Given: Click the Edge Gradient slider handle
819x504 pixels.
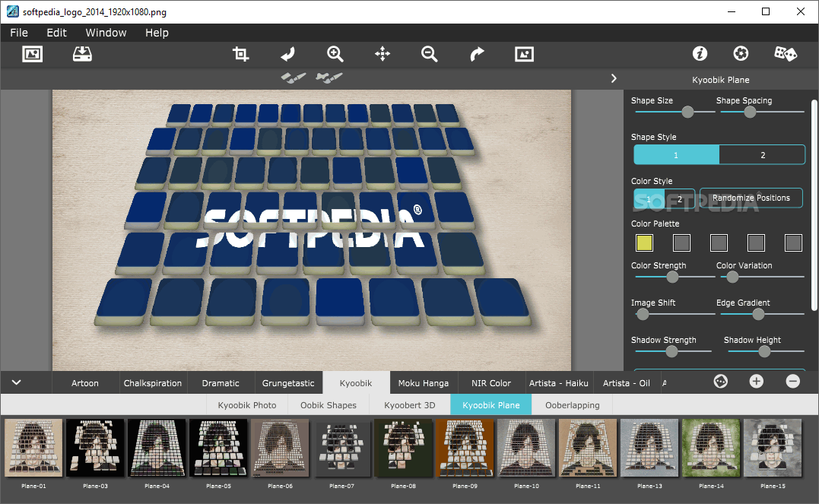Looking at the screenshot, I should click(x=758, y=314).
